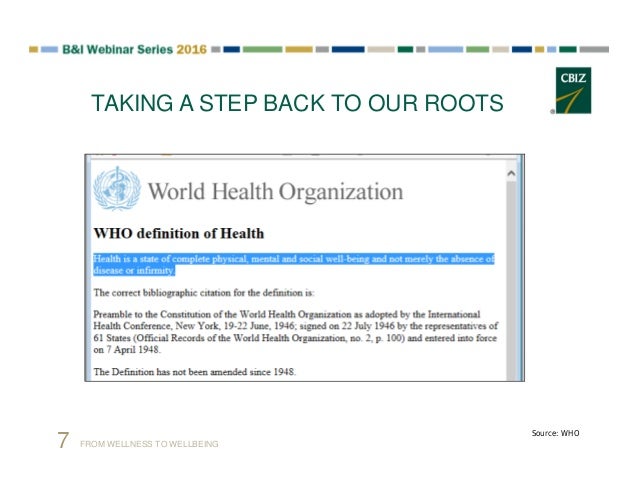The width and height of the screenshot is (638, 493).
Task: Click the 'Preamble to the Constitution' paragraph
Action: coord(295,332)
